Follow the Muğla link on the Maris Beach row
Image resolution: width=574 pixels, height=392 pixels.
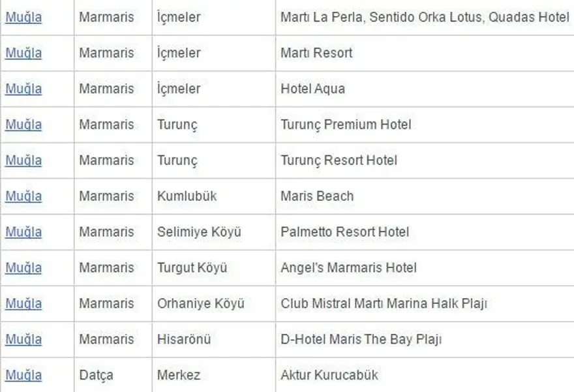pyautogui.click(x=23, y=196)
